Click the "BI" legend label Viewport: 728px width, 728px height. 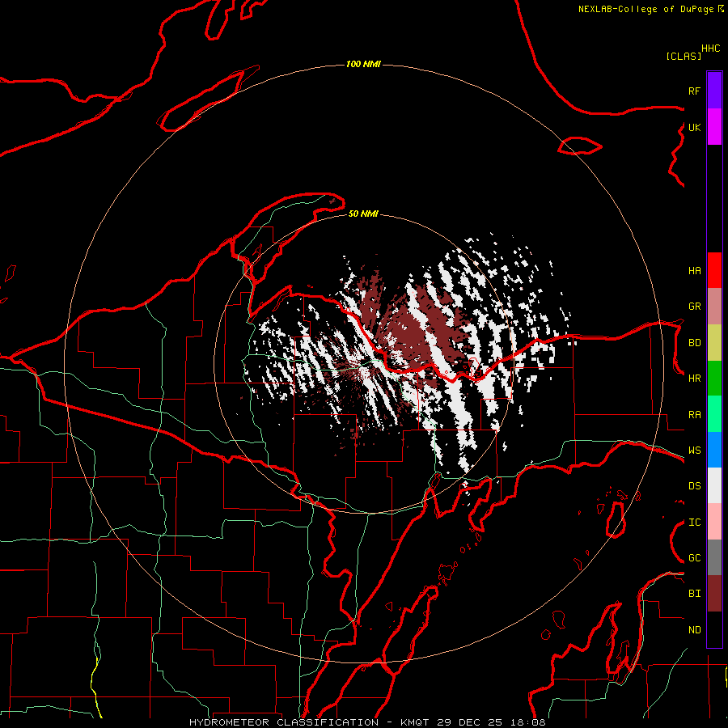coord(694,594)
